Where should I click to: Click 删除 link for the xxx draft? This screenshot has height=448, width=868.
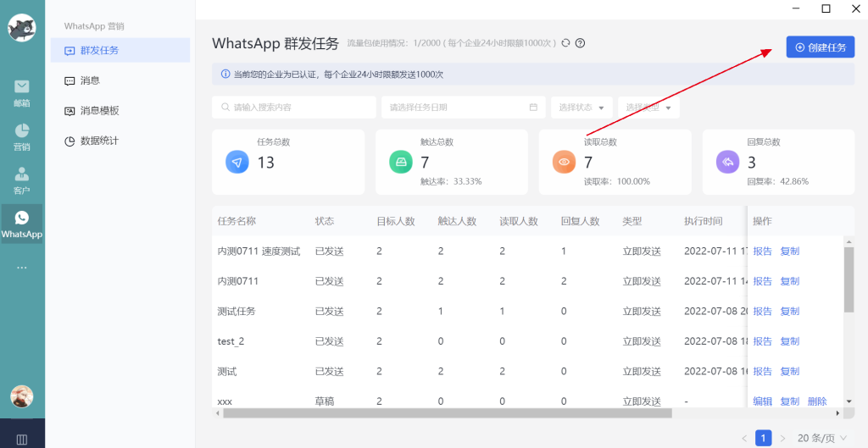[x=816, y=401]
